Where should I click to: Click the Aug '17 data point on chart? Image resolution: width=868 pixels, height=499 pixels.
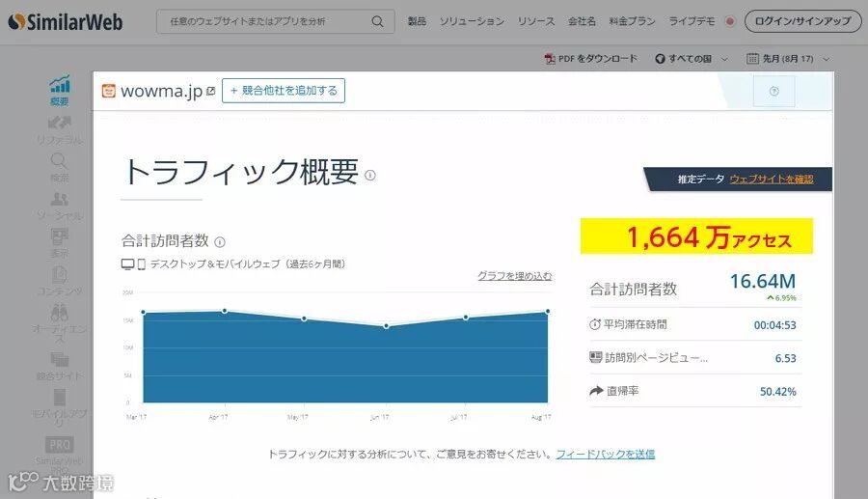pos(548,311)
